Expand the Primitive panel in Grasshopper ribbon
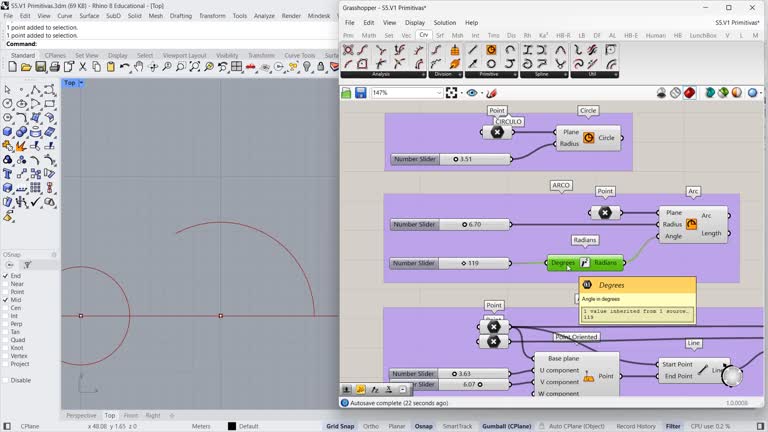 pos(515,74)
